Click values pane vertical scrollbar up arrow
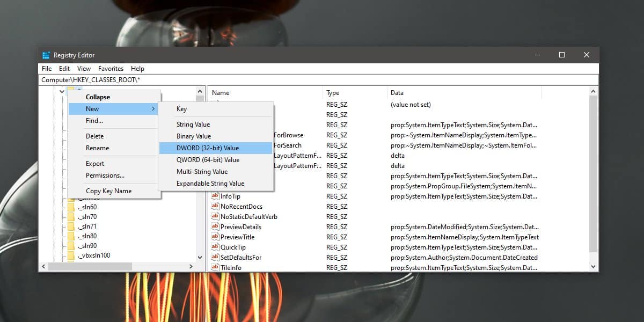The height and width of the screenshot is (322, 644). coord(594,92)
